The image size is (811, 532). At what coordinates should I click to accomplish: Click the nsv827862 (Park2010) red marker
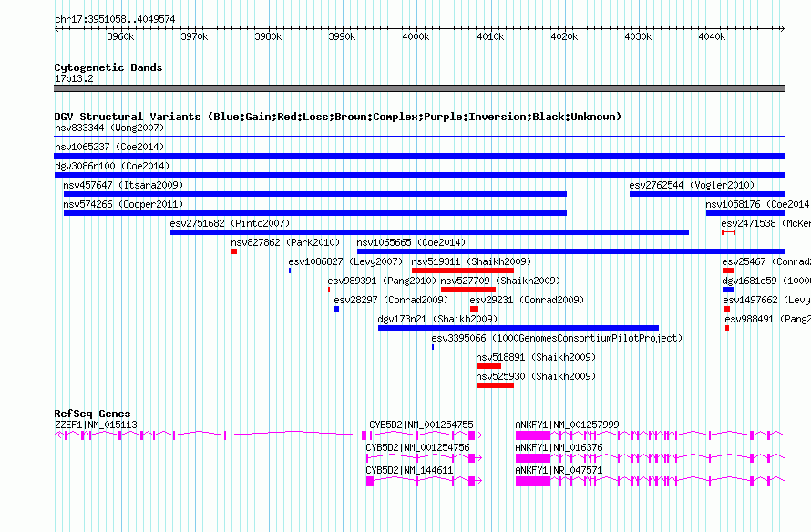pyautogui.click(x=234, y=251)
